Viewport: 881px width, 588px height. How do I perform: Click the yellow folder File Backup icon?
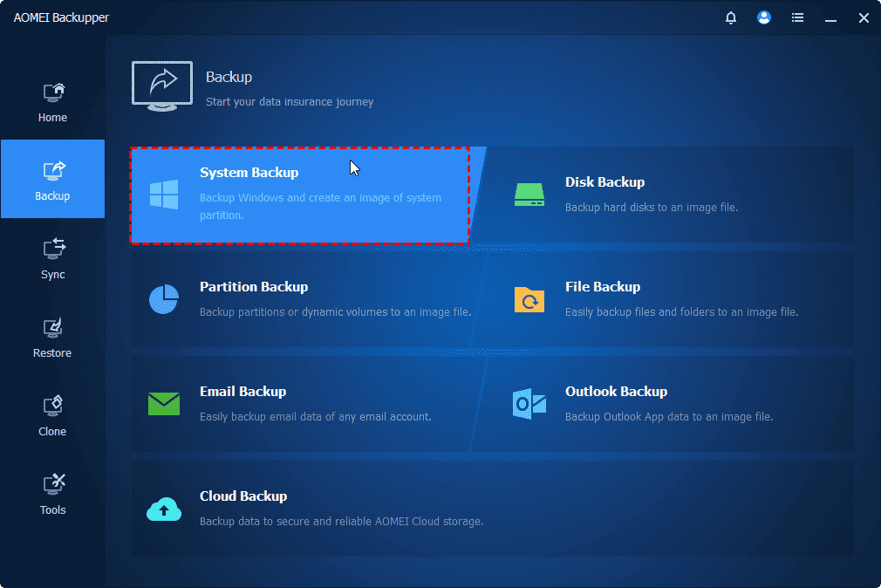529,299
